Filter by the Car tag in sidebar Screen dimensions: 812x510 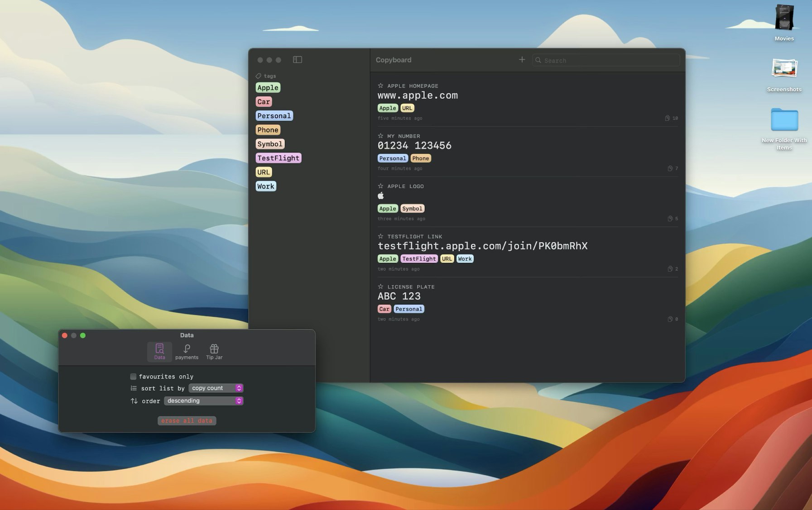[x=264, y=102]
